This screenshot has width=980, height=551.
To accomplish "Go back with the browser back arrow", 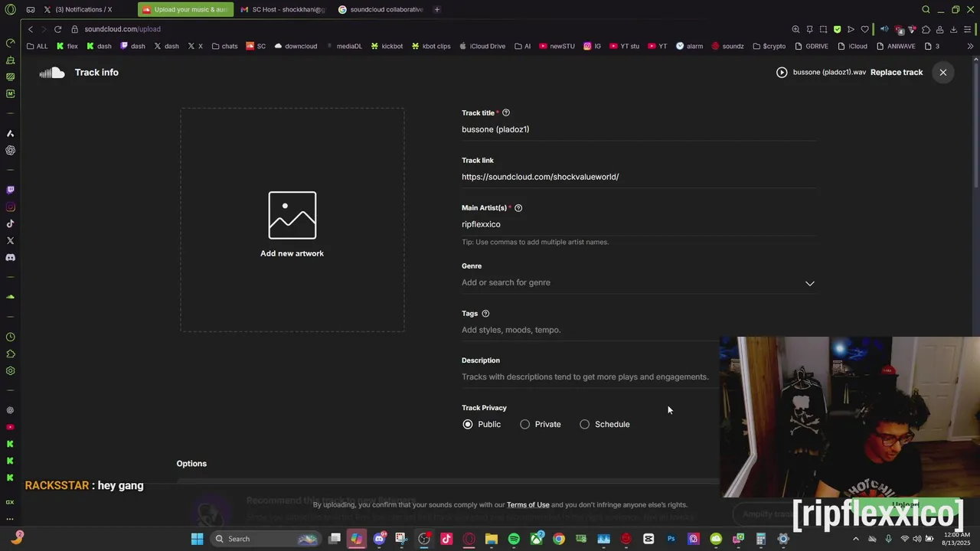I will click(x=31, y=29).
